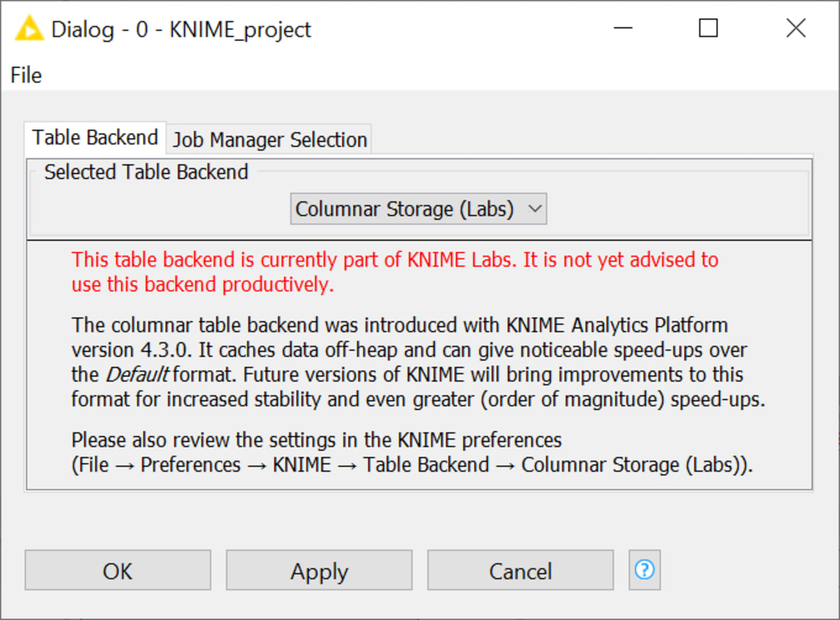840x620 pixels.
Task: Click the dropdown arrow beside Columnar Storage (Labs)
Action: coord(534,208)
